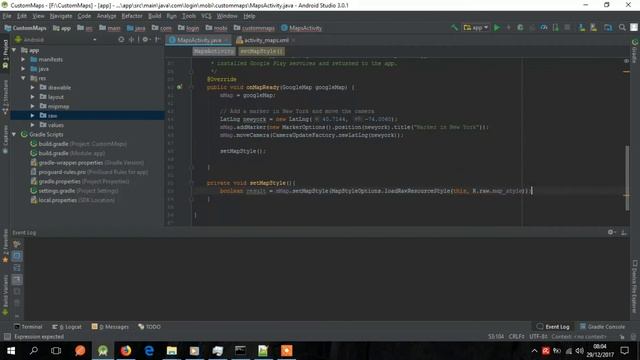The image size is (640, 360).
Task: Open the Tools menu
Action: pyautogui.click(x=189, y=16)
